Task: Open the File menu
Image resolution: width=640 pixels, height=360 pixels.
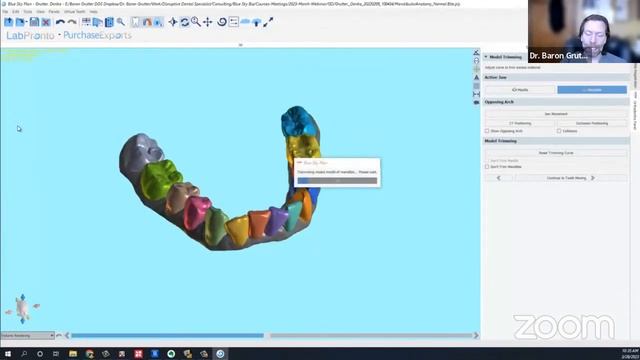Action: coord(5,11)
